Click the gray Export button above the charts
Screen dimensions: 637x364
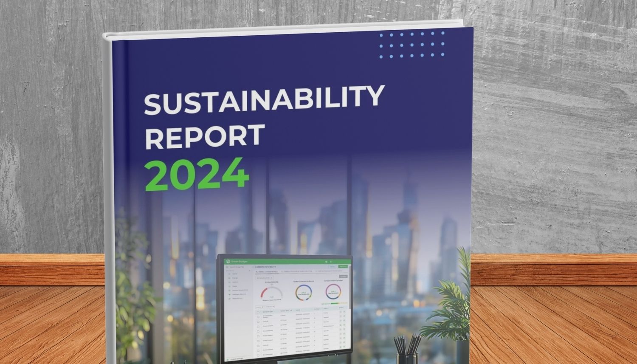[x=343, y=277]
